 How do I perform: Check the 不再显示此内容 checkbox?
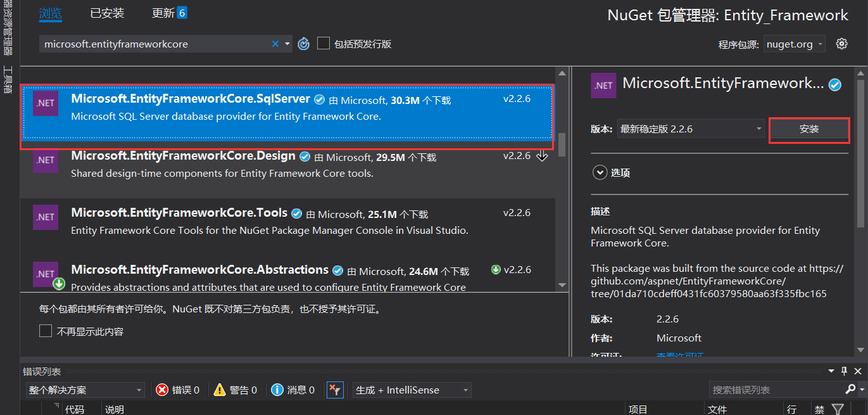(x=46, y=331)
